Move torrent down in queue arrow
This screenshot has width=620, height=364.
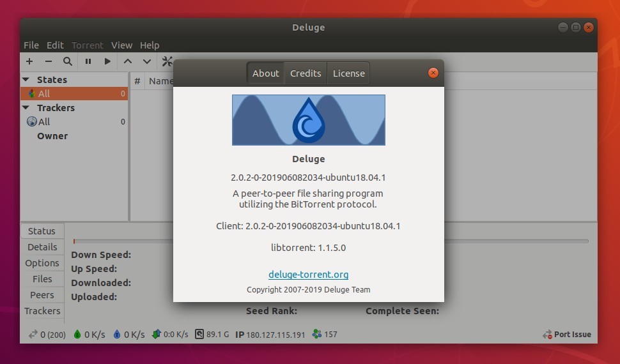[x=147, y=61]
